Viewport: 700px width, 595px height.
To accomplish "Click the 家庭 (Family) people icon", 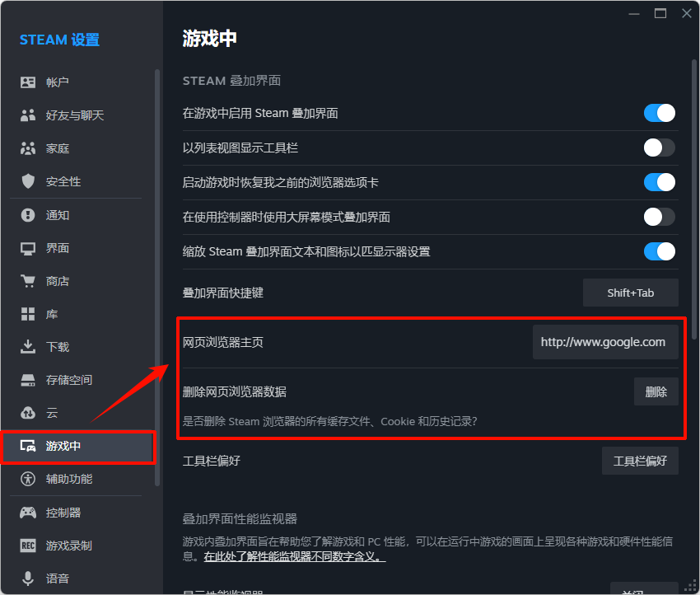I will (x=27, y=148).
